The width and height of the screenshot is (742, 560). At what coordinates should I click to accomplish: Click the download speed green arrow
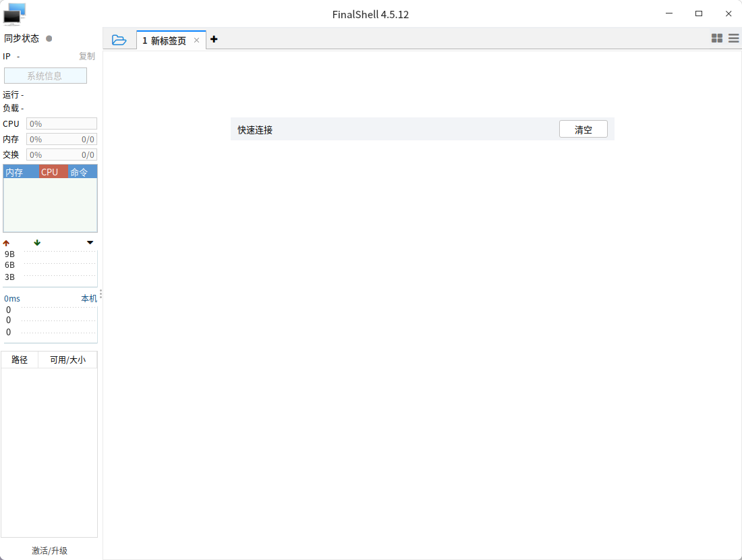[37, 243]
